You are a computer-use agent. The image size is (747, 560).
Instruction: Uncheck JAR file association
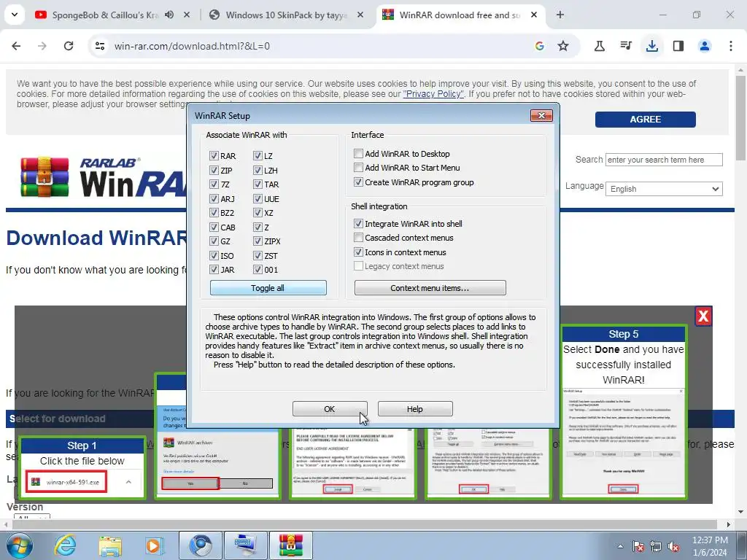[x=214, y=270]
